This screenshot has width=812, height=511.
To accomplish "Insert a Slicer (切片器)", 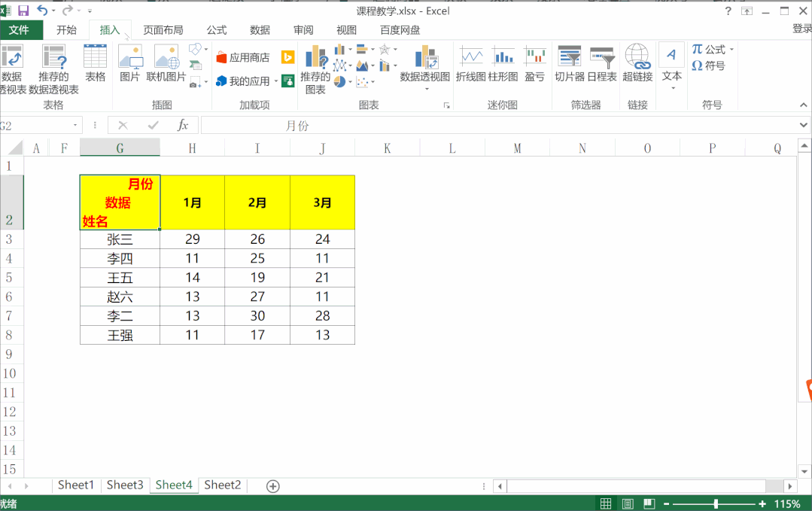I will click(x=570, y=63).
